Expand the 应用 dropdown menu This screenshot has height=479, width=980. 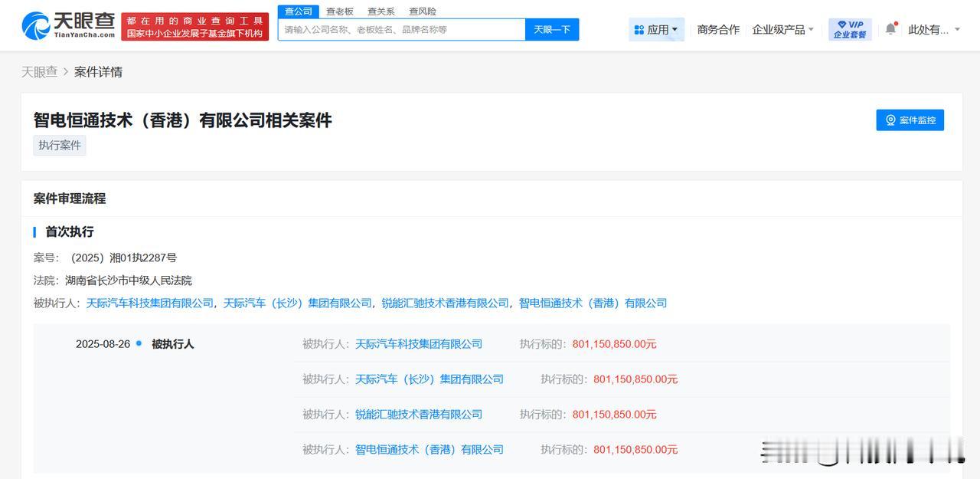click(x=656, y=30)
